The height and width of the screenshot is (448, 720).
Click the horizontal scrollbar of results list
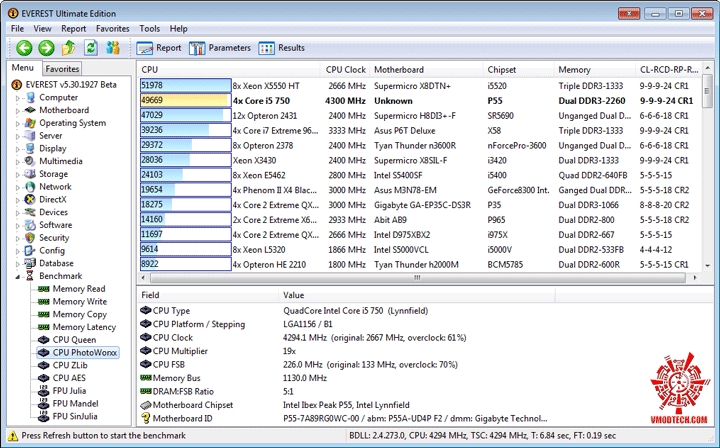click(417, 278)
